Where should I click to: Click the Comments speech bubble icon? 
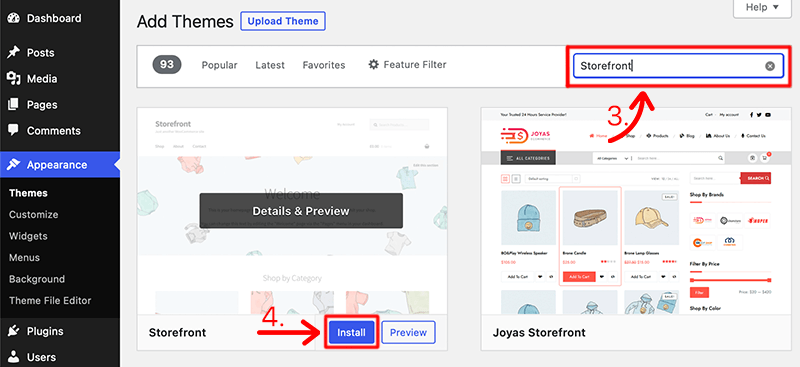point(14,130)
